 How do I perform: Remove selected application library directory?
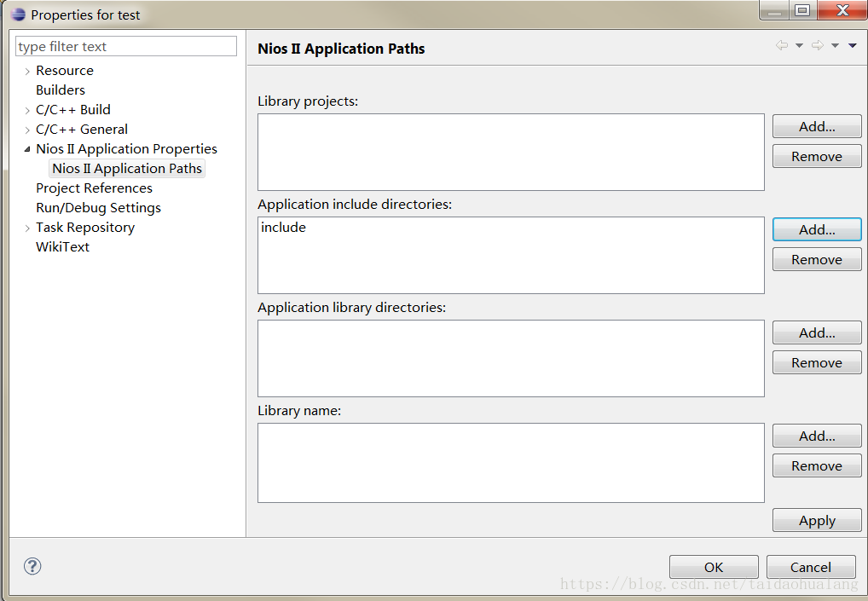(x=817, y=363)
